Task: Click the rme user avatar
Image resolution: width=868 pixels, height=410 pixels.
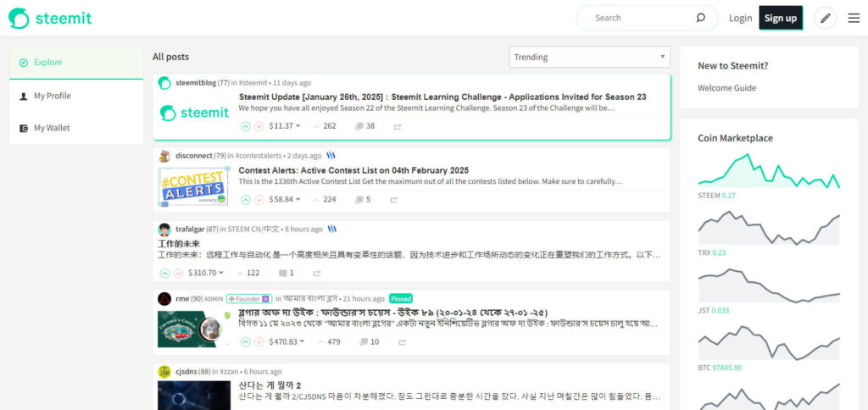Action: [164, 299]
